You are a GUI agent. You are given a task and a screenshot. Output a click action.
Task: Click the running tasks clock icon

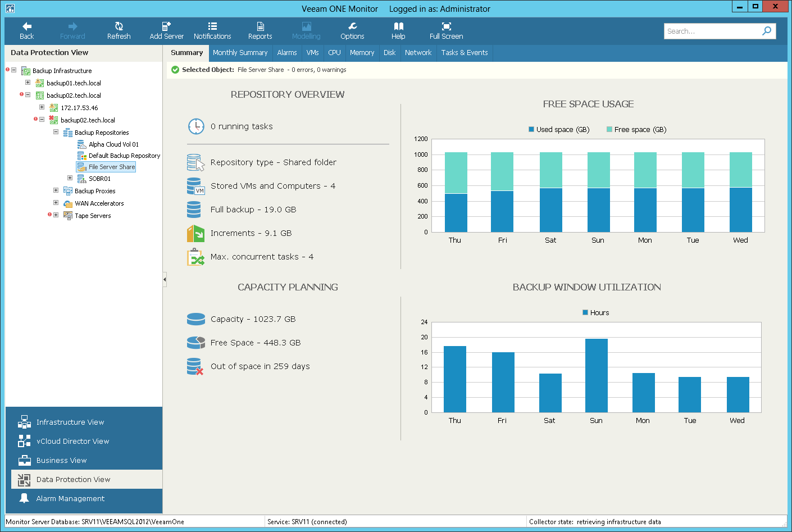pos(196,126)
